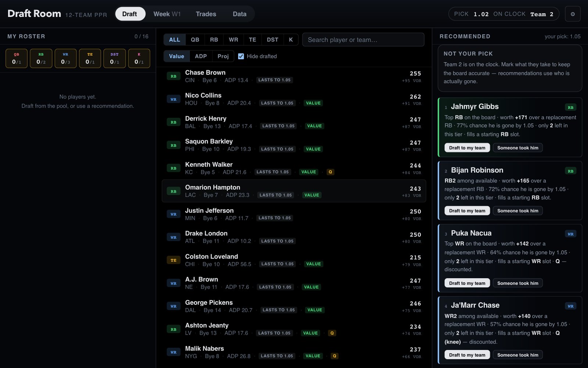Select the Drake London player row

pyautogui.click(x=294, y=237)
